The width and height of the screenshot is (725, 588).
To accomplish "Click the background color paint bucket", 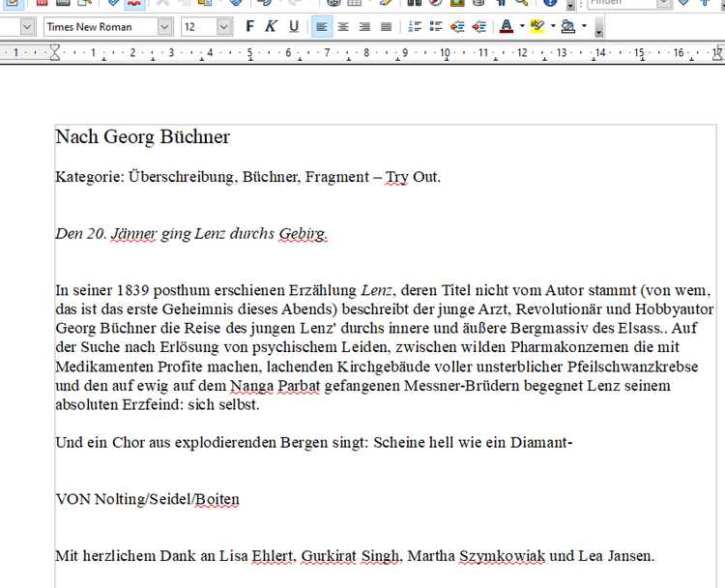I will click(x=567, y=27).
